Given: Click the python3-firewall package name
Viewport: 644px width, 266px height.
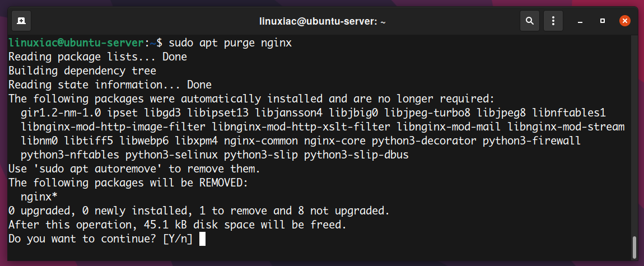Looking at the screenshot, I should pyautogui.click(x=532, y=141).
